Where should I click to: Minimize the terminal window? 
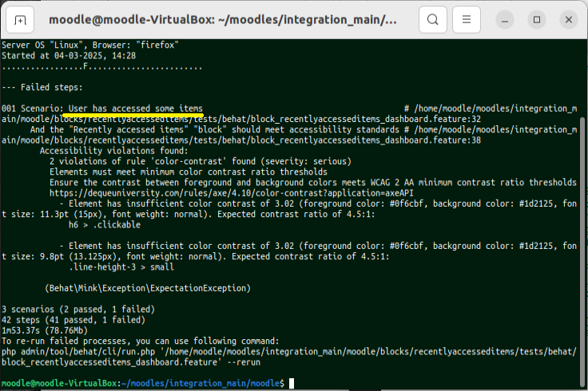pos(505,19)
